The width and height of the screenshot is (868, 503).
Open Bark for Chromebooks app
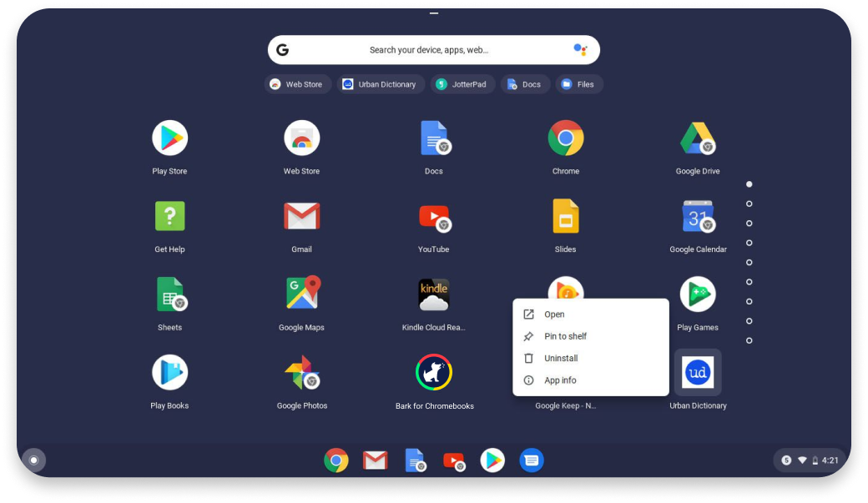point(433,373)
